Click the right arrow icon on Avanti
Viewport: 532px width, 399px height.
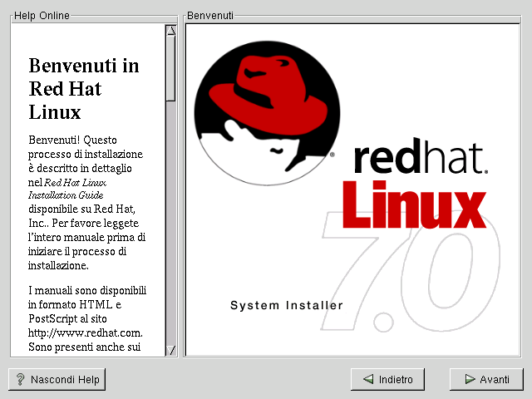point(470,380)
